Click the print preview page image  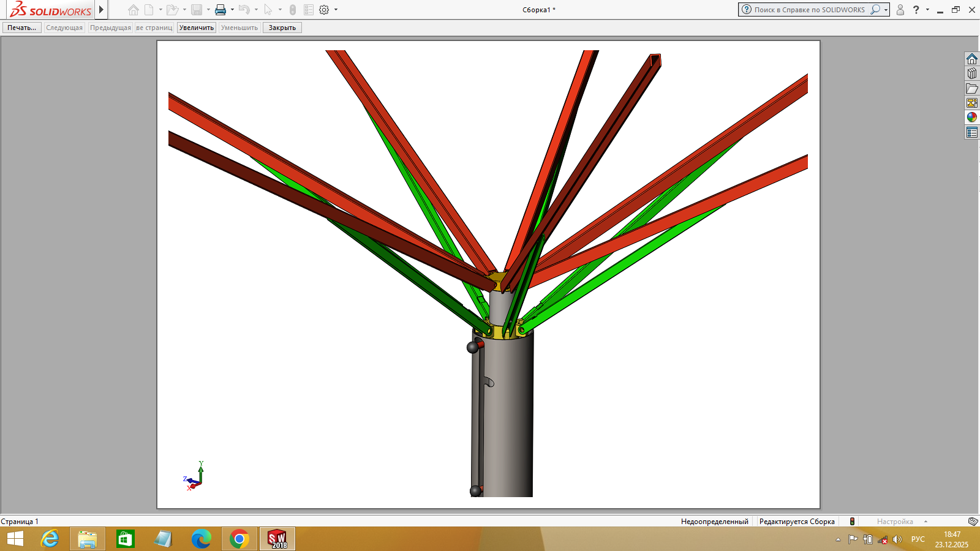tap(488, 274)
